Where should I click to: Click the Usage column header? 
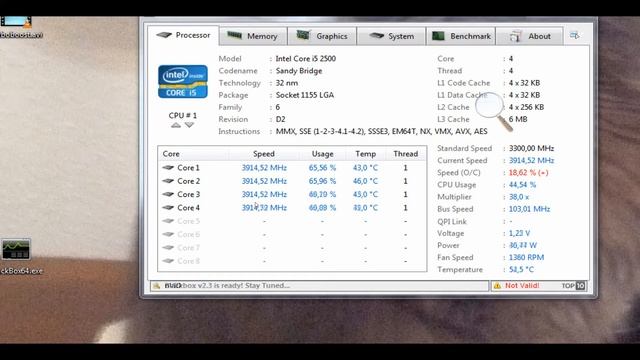point(322,154)
